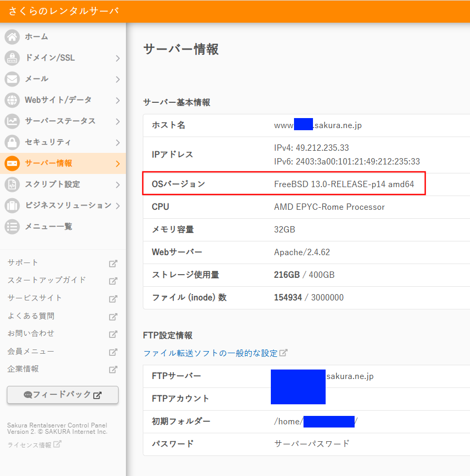Click the FTPアカウント row label

(x=180, y=399)
